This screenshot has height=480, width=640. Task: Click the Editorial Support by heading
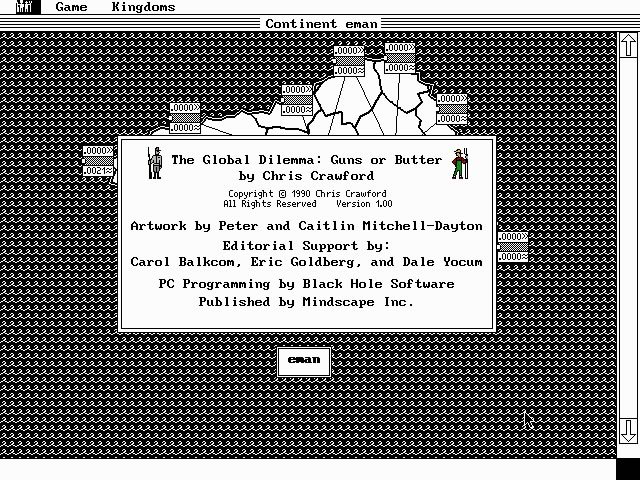coord(306,246)
